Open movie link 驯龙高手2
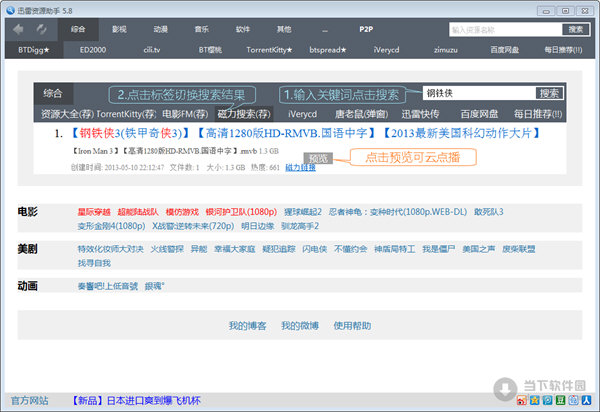Viewport: 600px width, 412px height. [x=300, y=226]
